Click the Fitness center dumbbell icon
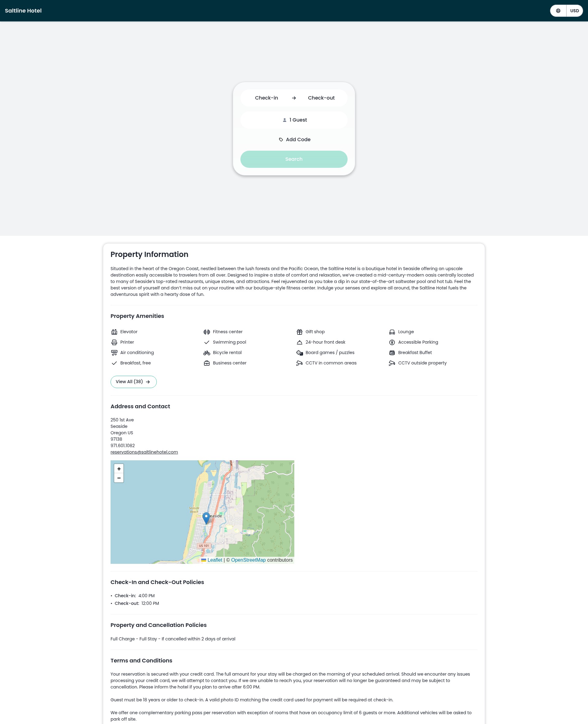Image resolution: width=588 pixels, height=724 pixels. tap(207, 332)
